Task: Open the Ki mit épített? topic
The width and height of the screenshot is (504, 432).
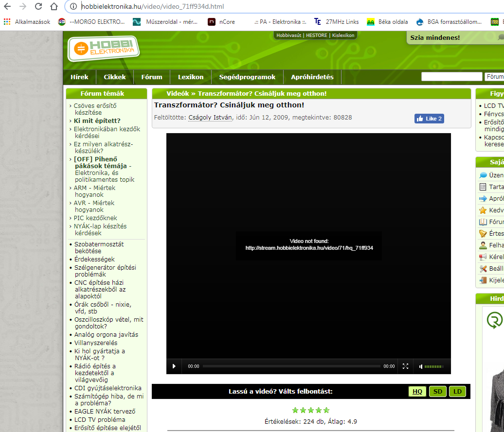Action: [97, 121]
